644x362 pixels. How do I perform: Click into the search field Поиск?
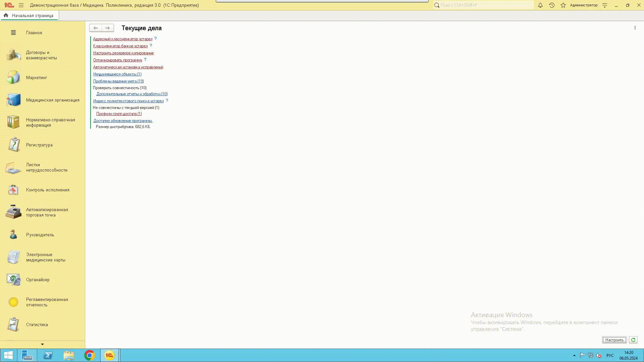pos(485,5)
